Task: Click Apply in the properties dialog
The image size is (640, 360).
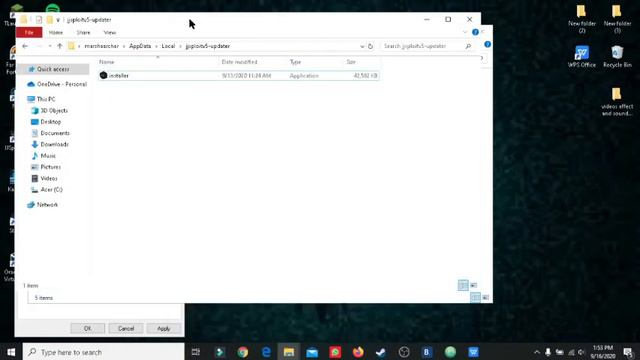Action: [164, 328]
